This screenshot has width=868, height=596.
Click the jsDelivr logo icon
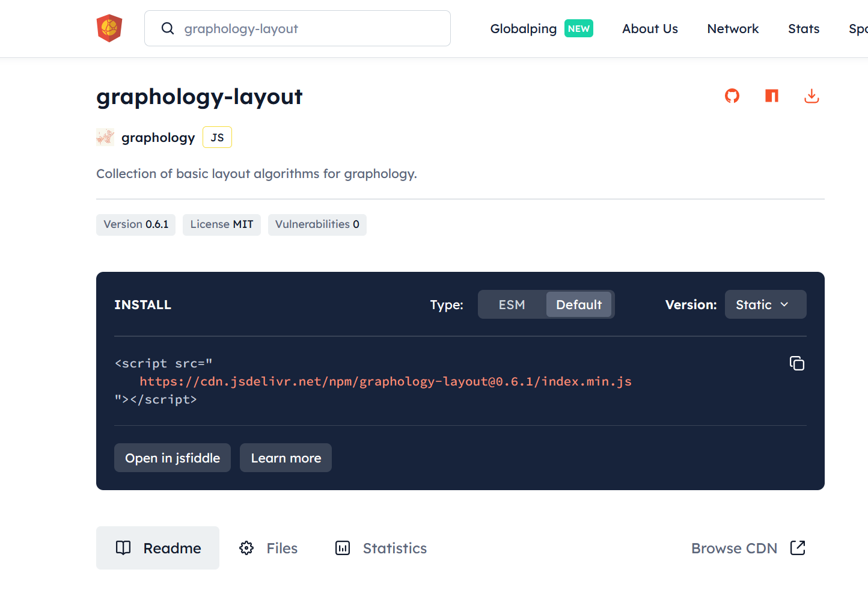tap(109, 28)
